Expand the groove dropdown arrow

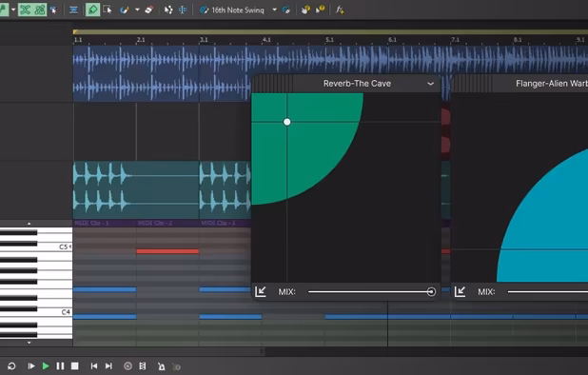tap(275, 10)
